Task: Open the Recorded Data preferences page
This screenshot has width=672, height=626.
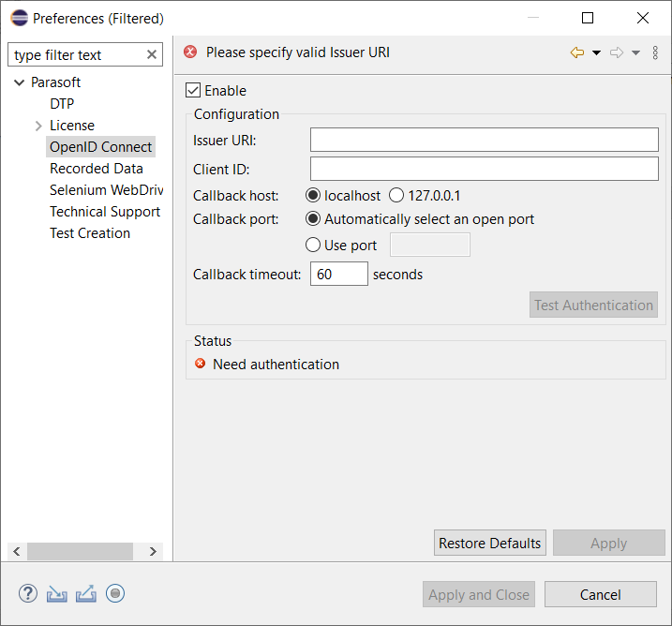Action: tap(97, 169)
